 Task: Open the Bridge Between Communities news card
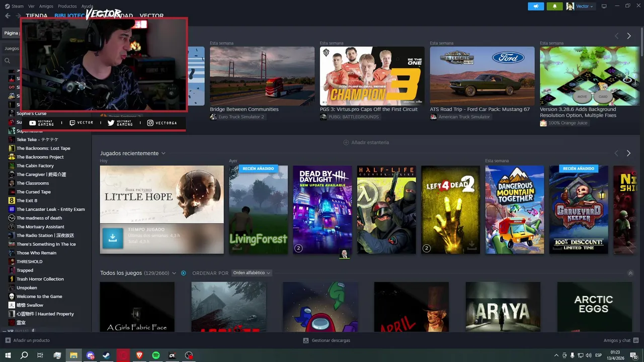click(262, 76)
